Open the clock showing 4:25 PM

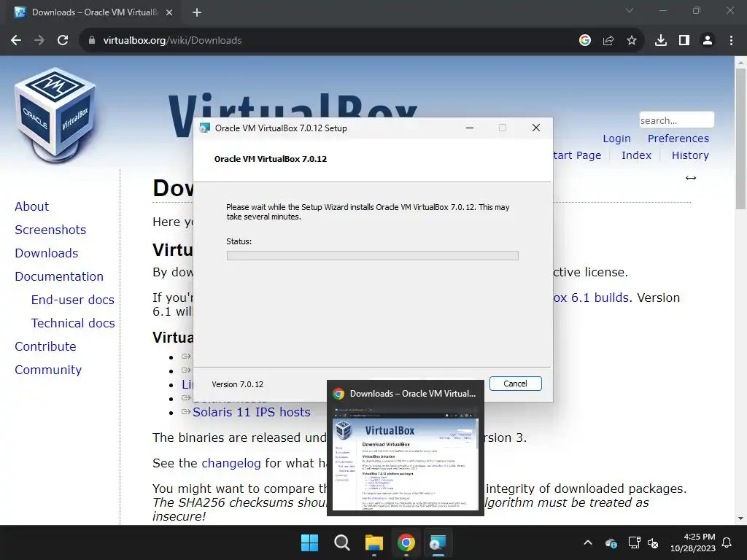[x=693, y=542]
